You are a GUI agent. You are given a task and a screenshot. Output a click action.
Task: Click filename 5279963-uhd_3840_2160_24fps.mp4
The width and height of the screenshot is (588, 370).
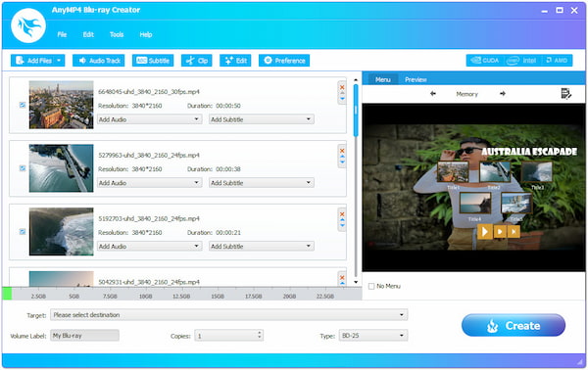point(149,155)
